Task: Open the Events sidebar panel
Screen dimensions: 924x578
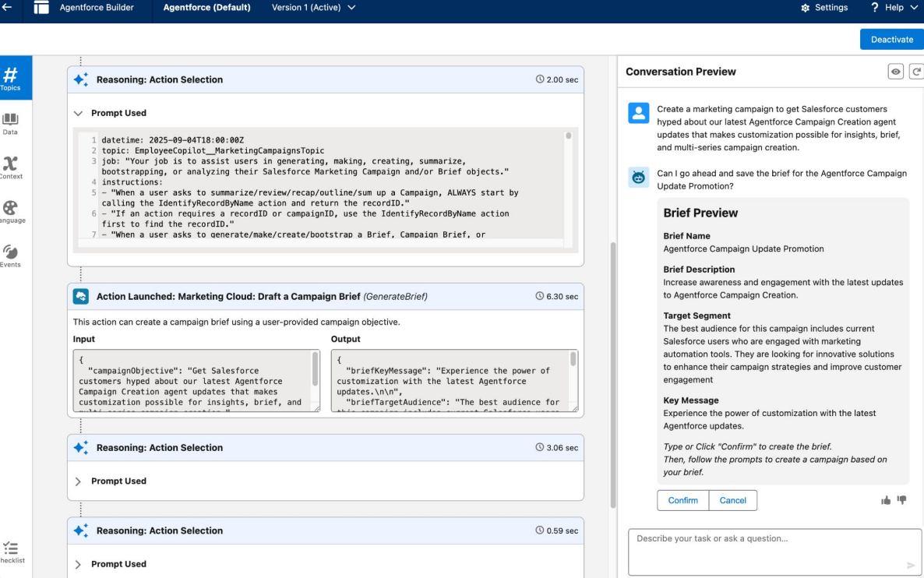Action: pyautogui.click(x=10, y=256)
